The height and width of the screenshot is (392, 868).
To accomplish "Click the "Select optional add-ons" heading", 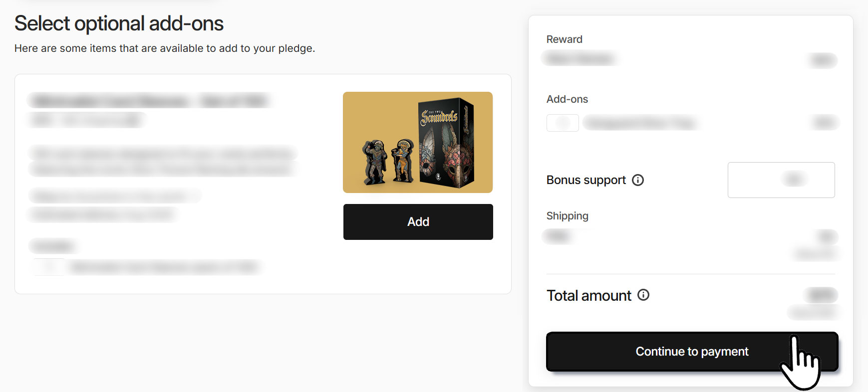I will 119,23.
